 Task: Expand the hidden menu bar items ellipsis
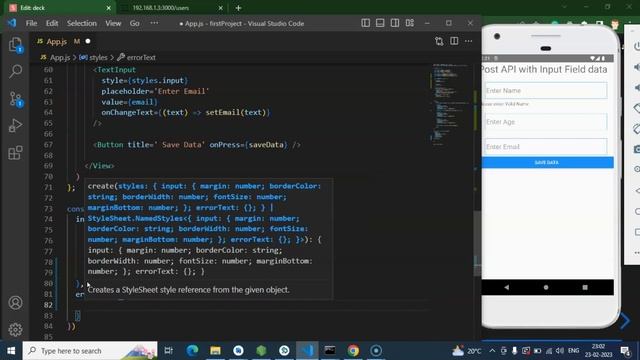point(154,23)
